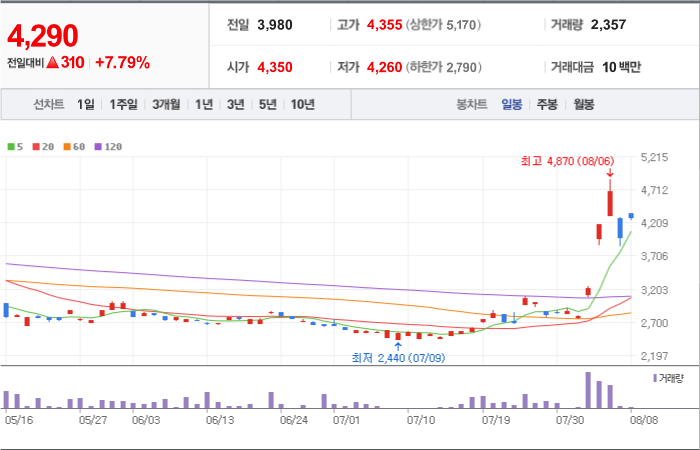This screenshot has height=450, width=700.
Task: Click the 최고 4,870 (08/06) label
Action: click(567, 161)
